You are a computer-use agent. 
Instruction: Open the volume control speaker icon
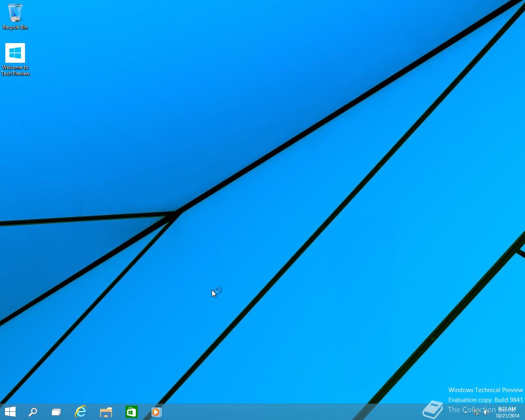pos(486,413)
